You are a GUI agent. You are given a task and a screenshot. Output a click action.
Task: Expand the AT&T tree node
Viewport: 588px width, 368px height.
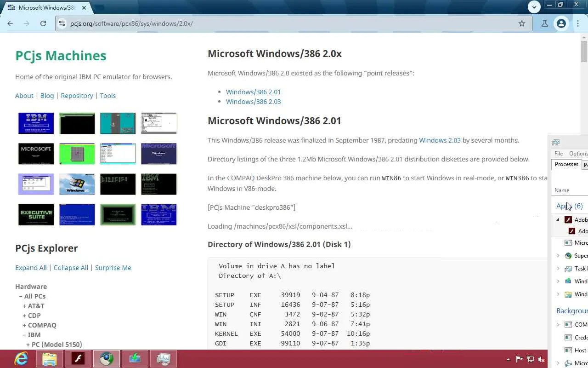tap(24, 306)
